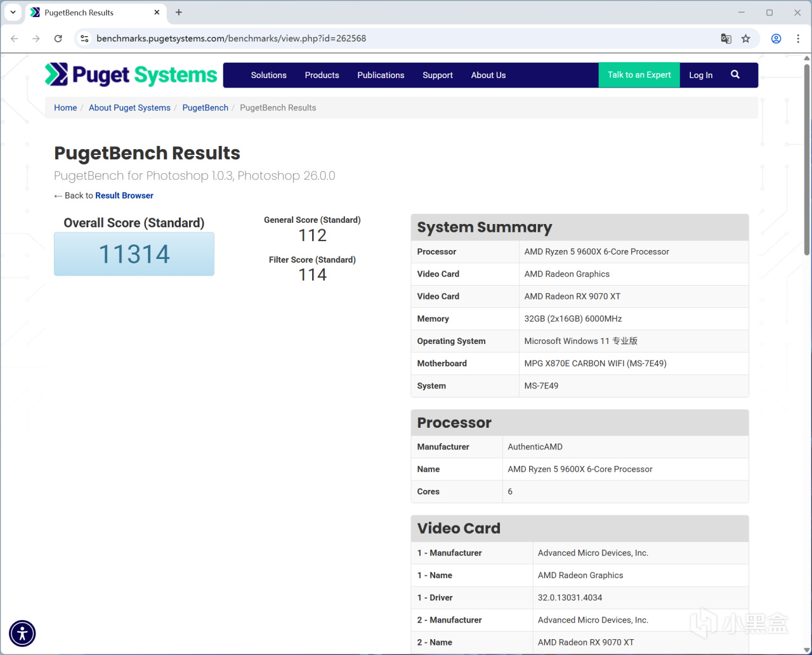
Task: Click the Filter Score value 114
Action: pos(312,275)
